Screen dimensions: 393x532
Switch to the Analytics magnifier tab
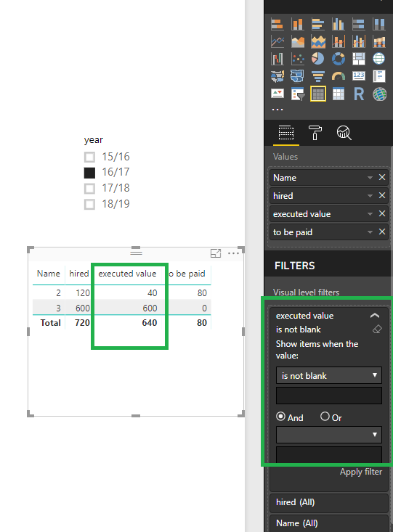(x=344, y=133)
